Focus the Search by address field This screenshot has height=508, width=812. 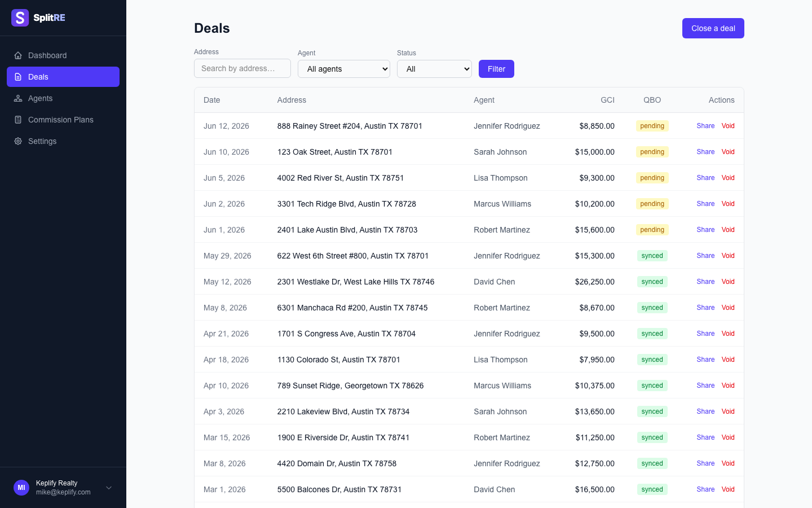(242, 68)
